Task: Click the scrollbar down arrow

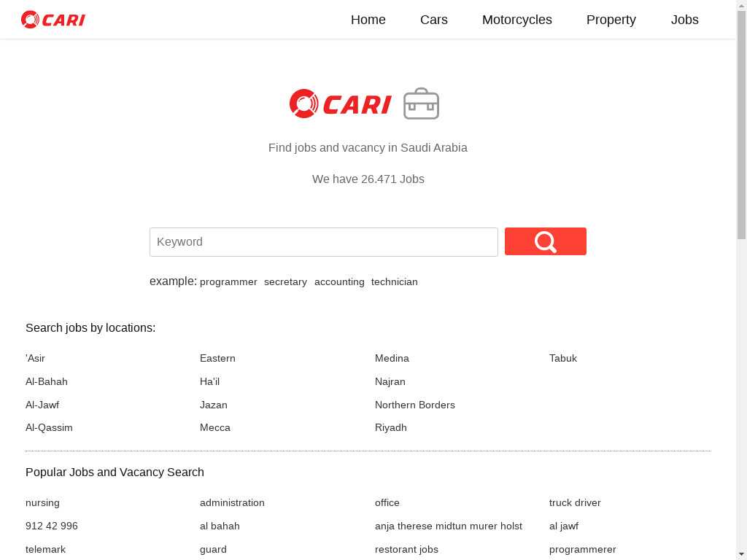Action: coord(742,555)
